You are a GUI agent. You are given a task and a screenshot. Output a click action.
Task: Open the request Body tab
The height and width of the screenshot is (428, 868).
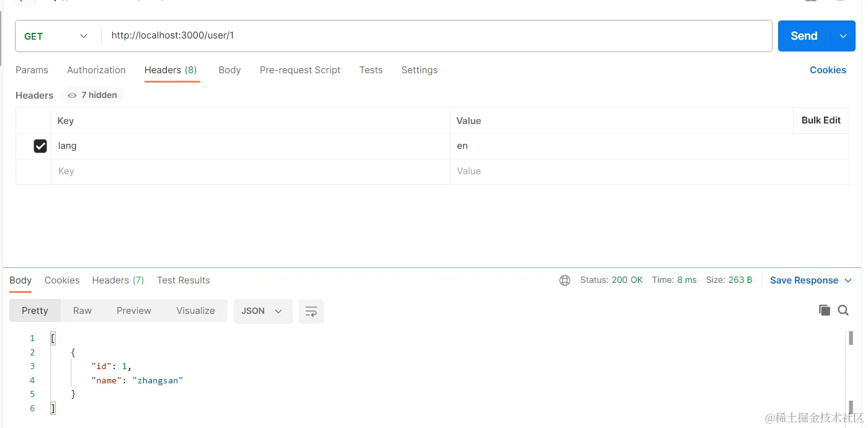point(229,70)
